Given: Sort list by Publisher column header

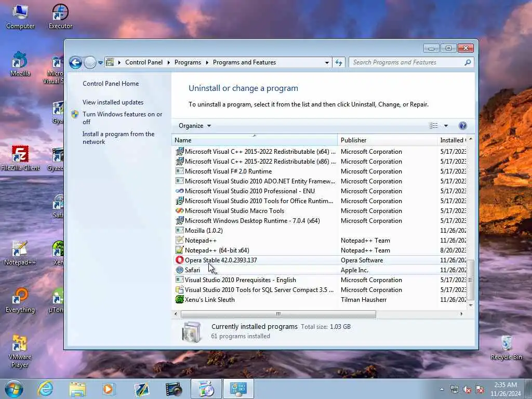Looking at the screenshot, I should coord(388,140).
